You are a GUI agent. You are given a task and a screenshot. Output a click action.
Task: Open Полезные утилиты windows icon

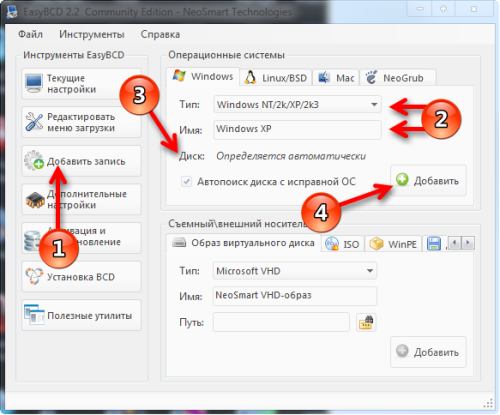tap(34, 315)
